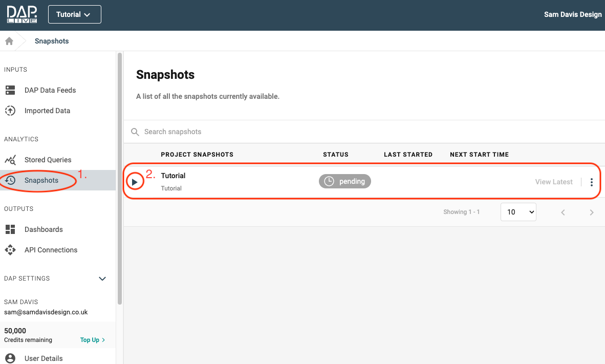Image resolution: width=605 pixels, height=364 pixels.
Task: Click the home breadcrumb icon
Action: coord(9,41)
